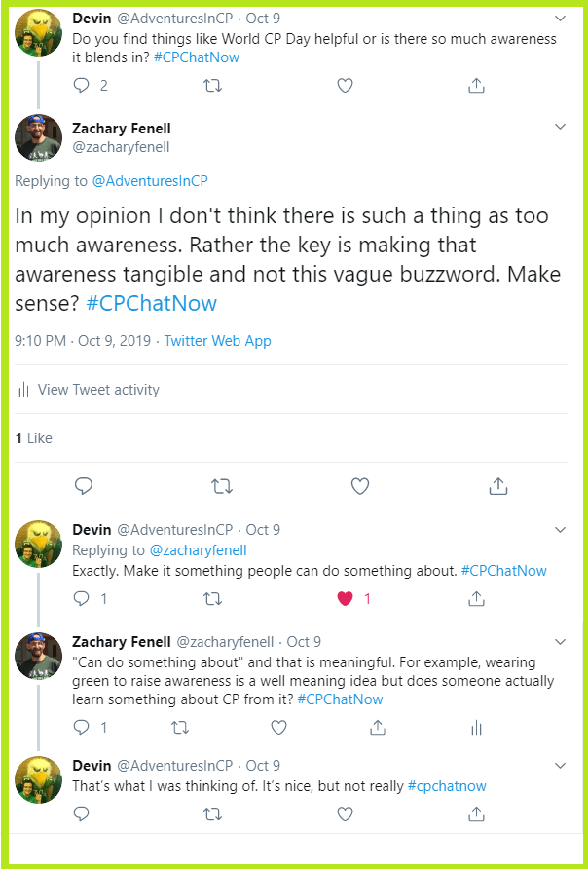Open the dropdown caret on Devin's first tweet
The image size is (588, 869).
click(x=560, y=18)
